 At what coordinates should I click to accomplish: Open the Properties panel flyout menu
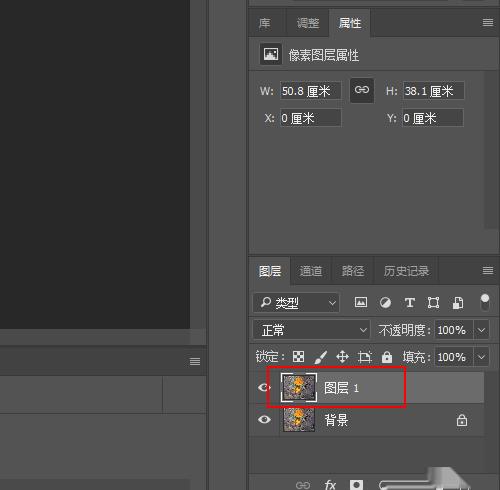tap(488, 23)
